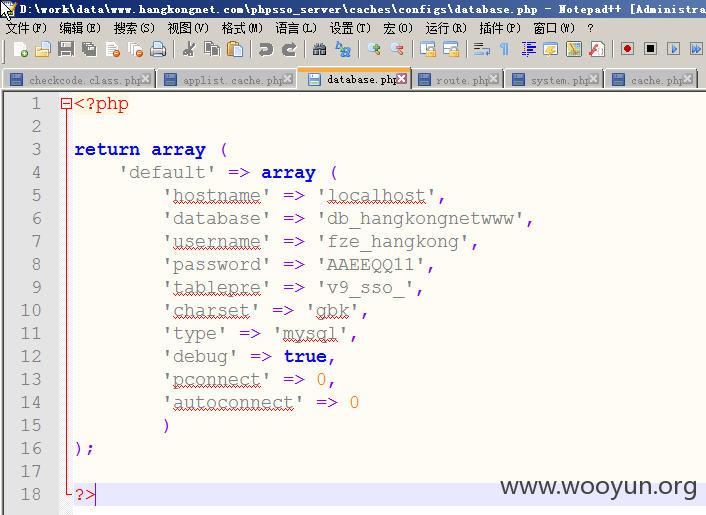706x515 pixels.
Task: Open the 插件(P) menu
Action: click(x=500, y=28)
